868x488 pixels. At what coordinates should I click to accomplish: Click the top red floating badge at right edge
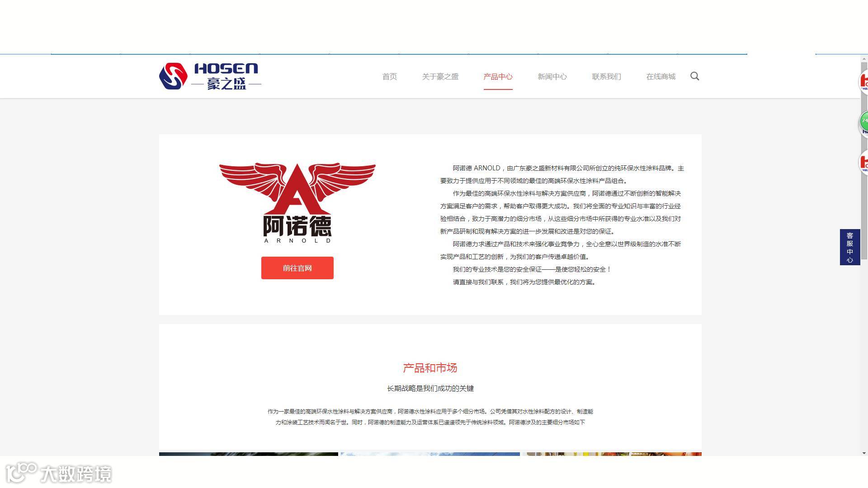(864, 82)
